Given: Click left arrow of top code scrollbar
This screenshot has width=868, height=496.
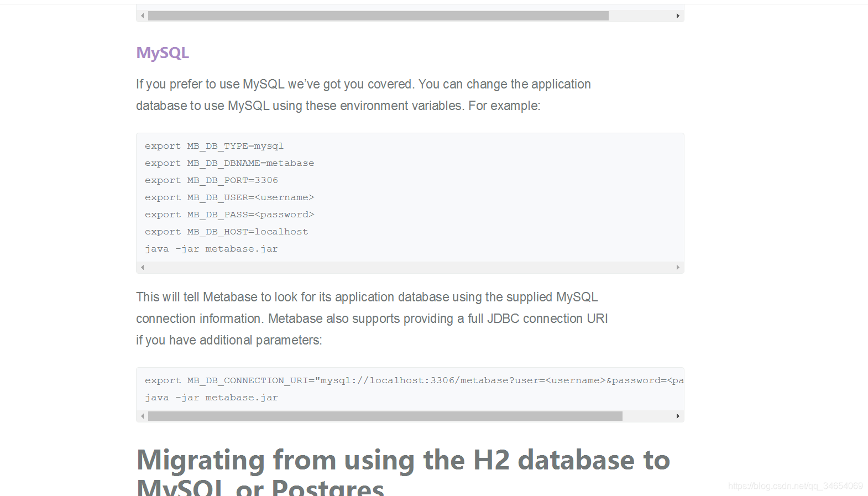Looking at the screenshot, I should 143,16.
